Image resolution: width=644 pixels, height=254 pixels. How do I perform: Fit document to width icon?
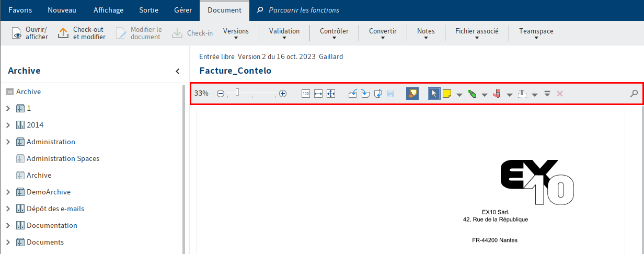coord(318,94)
